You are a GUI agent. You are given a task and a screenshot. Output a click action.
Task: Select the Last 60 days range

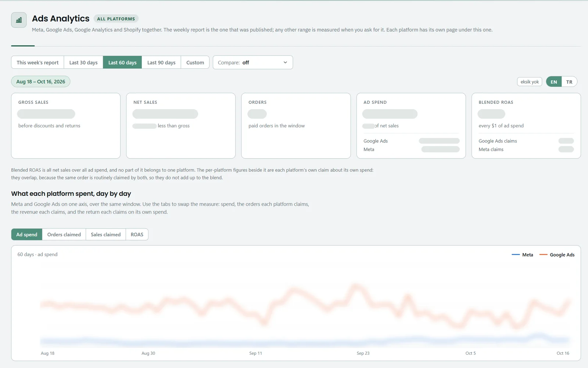click(122, 63)
